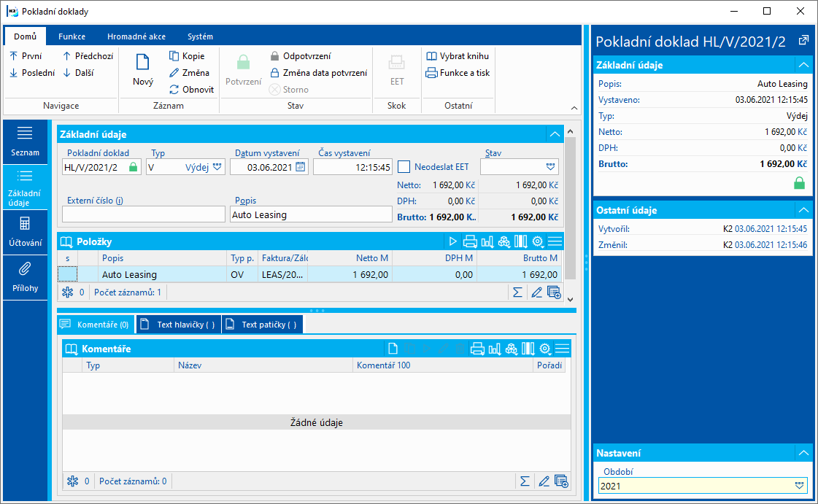Open the Účtování sidebar section
Screen dimensions: 818x504
pyautogui.click(x=25, y=232)
